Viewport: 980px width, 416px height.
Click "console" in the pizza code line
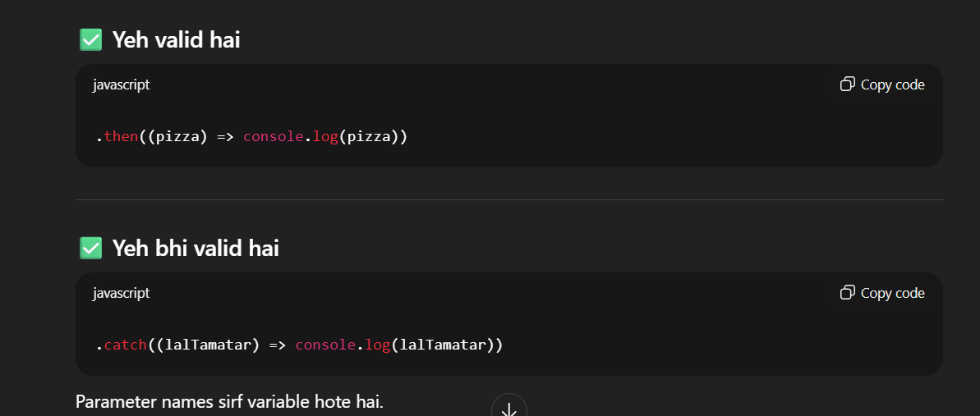point(274,136)
